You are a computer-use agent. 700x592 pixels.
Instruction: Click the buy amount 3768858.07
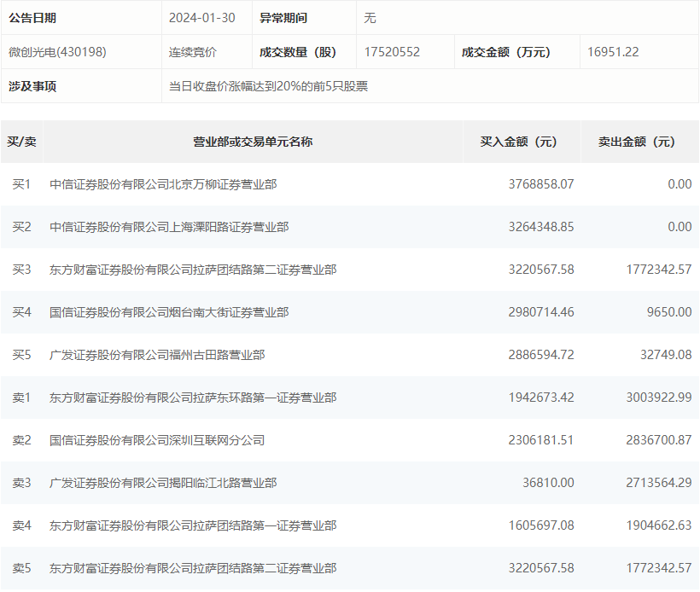pyautogui.click(x=541, y=184)
